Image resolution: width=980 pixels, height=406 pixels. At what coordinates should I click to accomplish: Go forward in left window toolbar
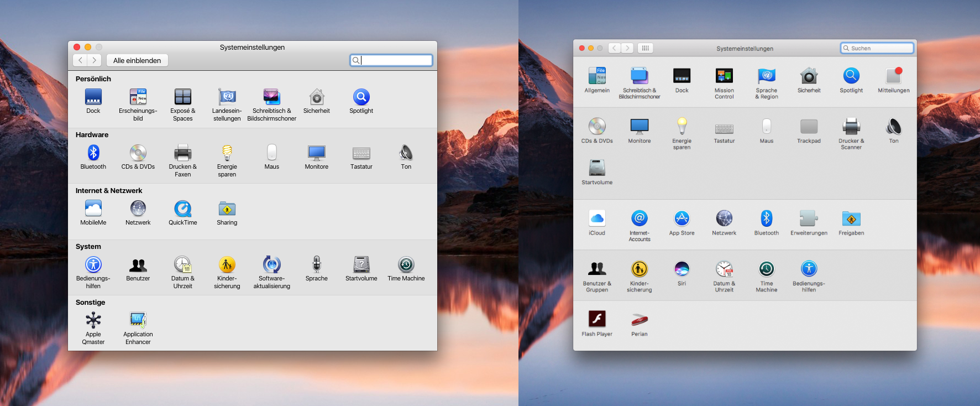[95, 60]
